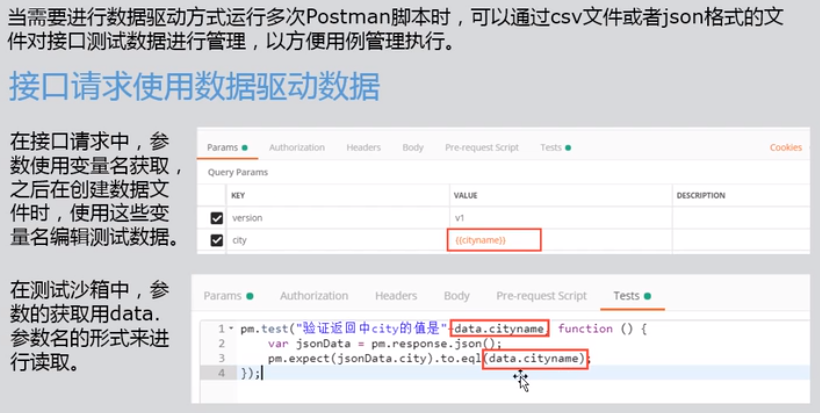Uncheck the city parameter checkbox

point(217,240)
